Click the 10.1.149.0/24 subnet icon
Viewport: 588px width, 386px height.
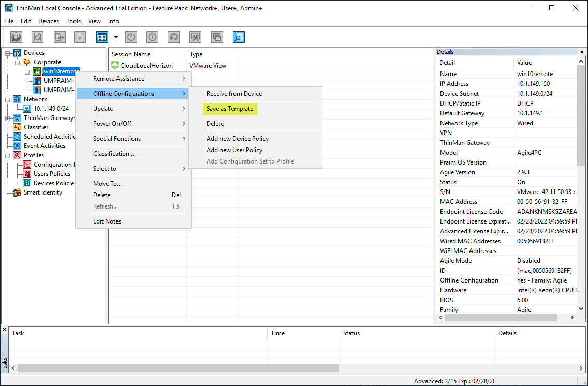point(27,109)
